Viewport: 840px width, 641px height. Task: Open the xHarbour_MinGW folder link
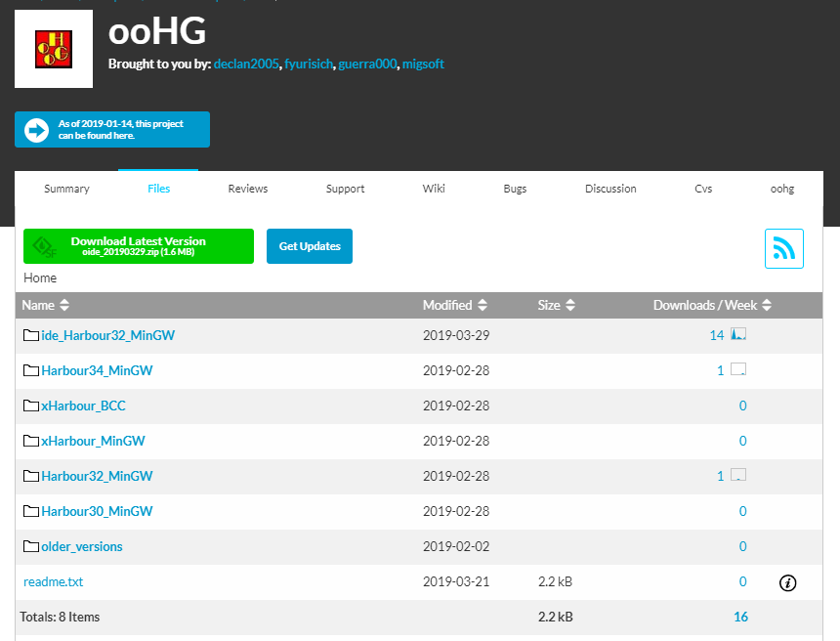[x=93, y=441]
